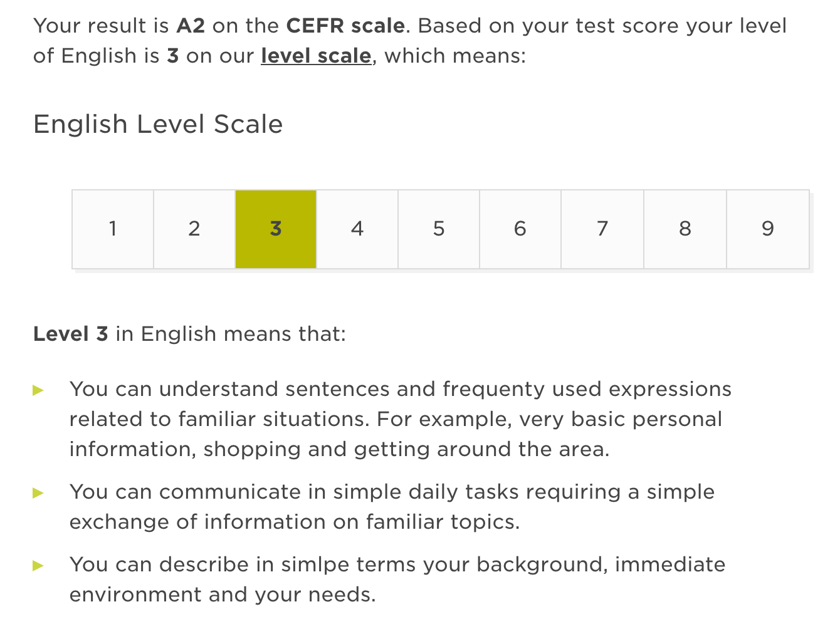Viewport: 840px width, 629px height.
Task: Click the 'describe in simlpe terms' paragraph
Action: pos(397,580)
